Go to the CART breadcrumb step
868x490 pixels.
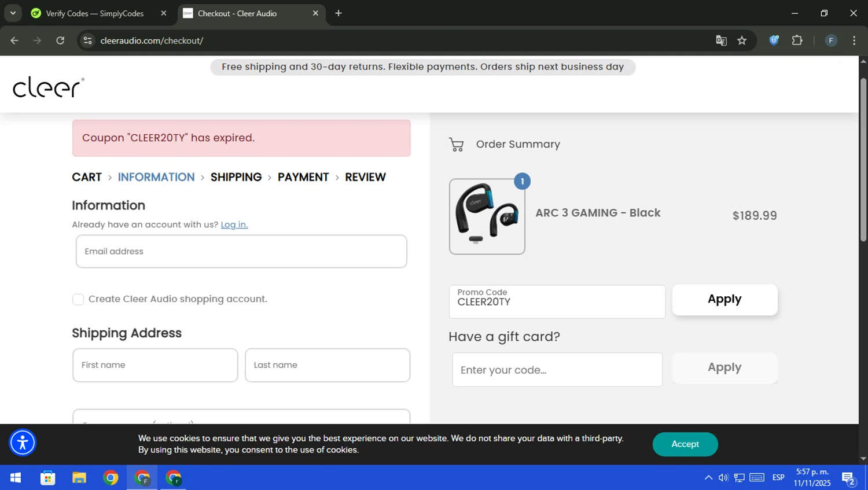87,177
